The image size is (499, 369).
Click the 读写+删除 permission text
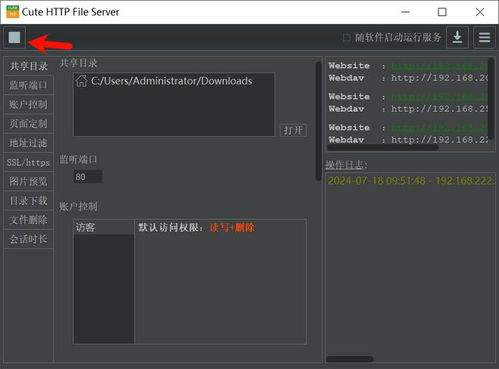[232, 228]
